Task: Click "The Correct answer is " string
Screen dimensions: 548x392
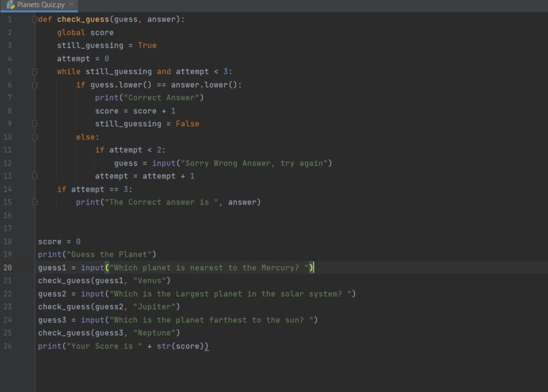Action: pos(161,202)
